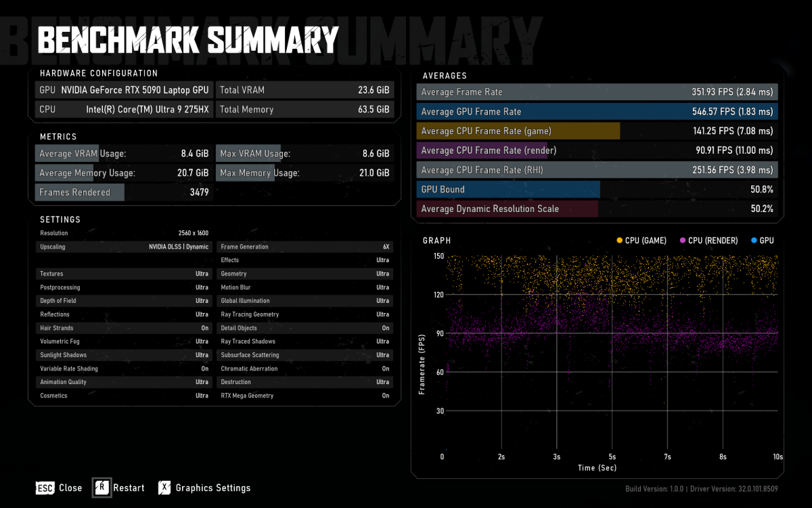Screen dimensions: 812x508
Task: Click the Average CPU Frame Rate (game) bar
Action: tap(597, 131)
